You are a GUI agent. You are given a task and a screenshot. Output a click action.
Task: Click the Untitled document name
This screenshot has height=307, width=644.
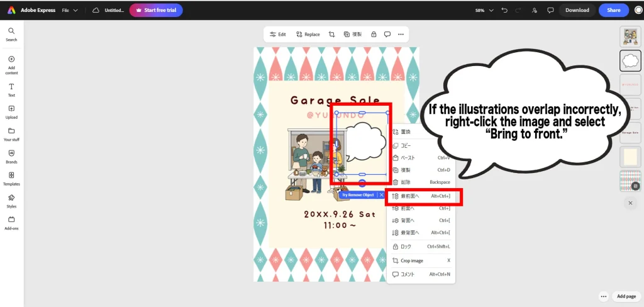[114, 10]
